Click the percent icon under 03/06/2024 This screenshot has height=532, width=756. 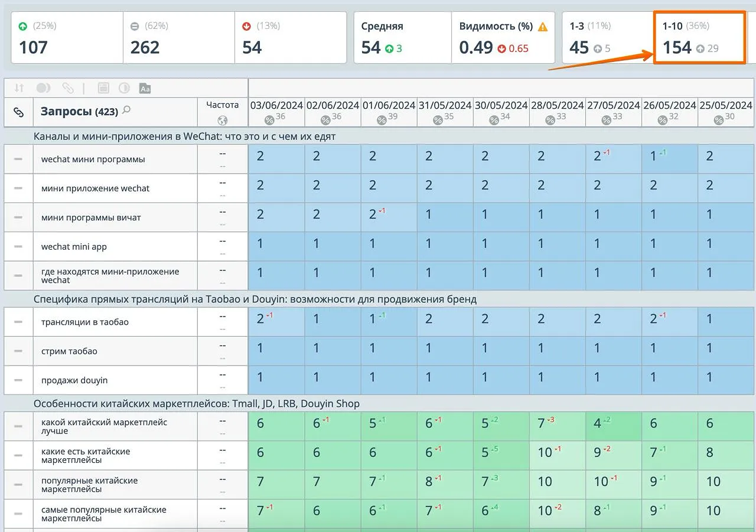point(269,120)
